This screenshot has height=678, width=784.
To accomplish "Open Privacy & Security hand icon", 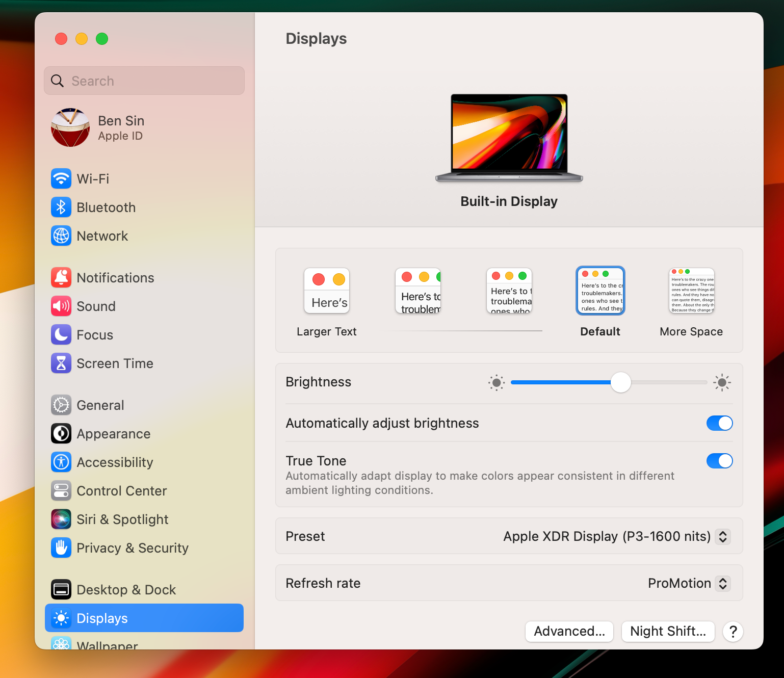I will [x=61, y=547].
